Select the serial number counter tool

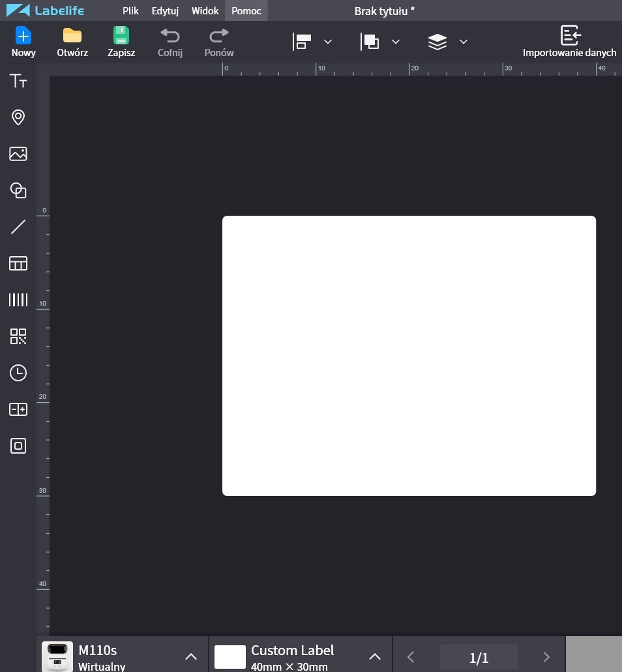tap(18, 409)
